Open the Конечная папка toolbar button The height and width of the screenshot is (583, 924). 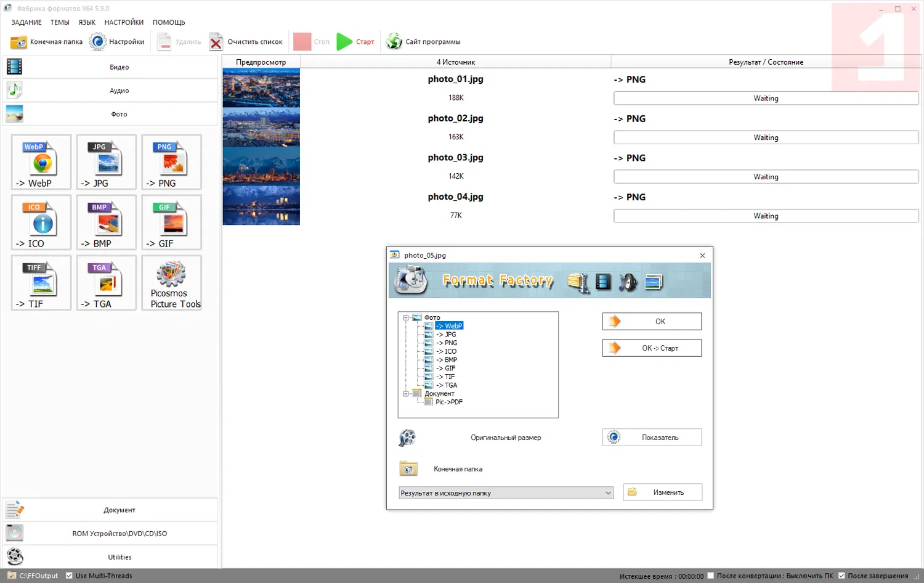[46, 42]
